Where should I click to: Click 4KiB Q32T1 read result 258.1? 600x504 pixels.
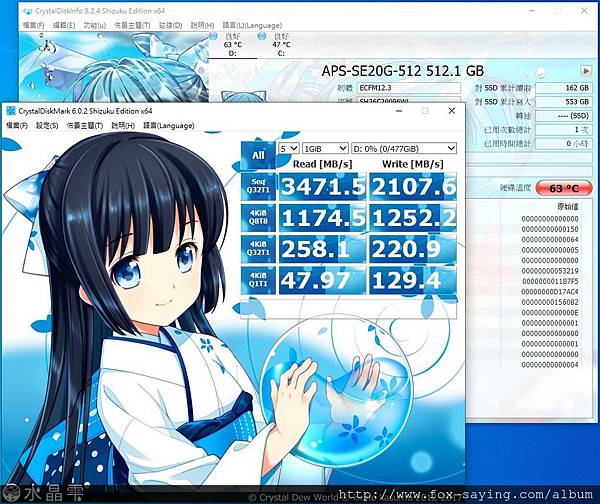tap(323, 249)
